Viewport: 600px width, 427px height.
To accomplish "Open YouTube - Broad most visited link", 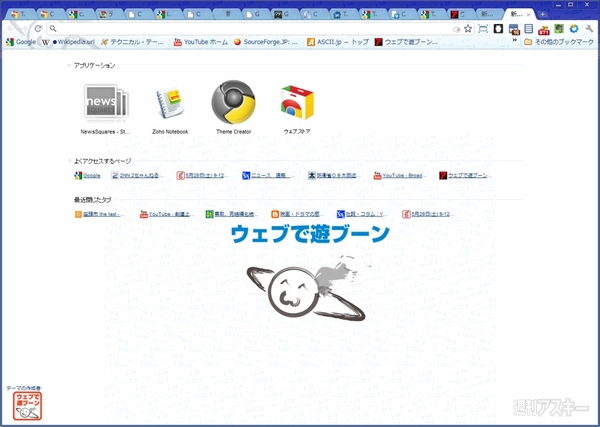I will point(398,176).
